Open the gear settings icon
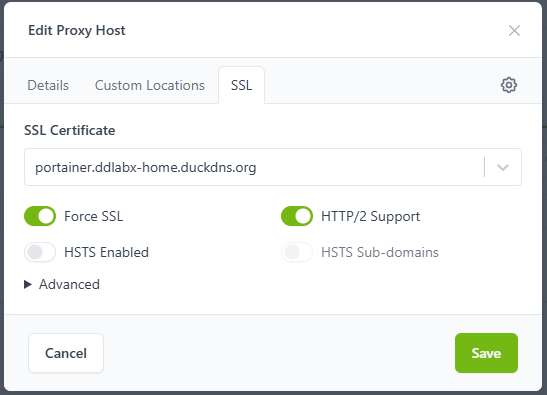547x395 pixels. point(509,85)
